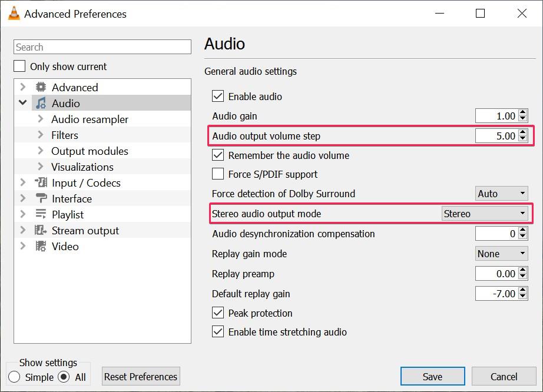Viewport: 543px width, 392px height.
Task: Enable Force S/PDIF support
Action: [217, 174]
